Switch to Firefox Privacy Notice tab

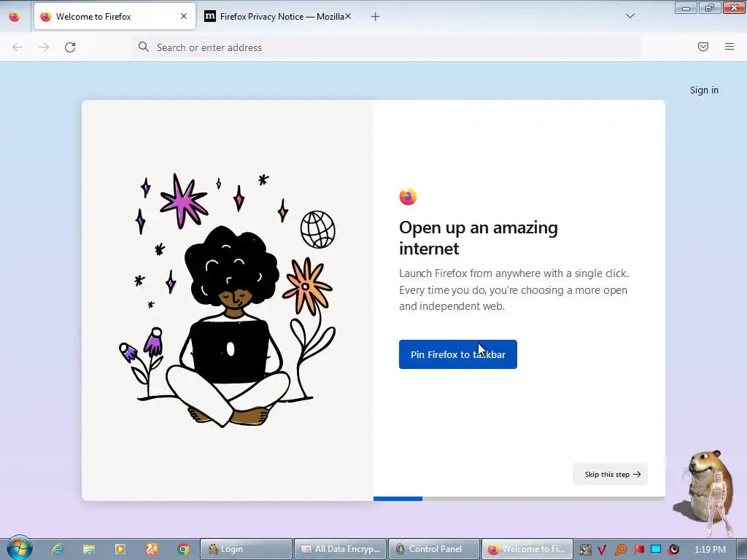click(x=278, y=16)
